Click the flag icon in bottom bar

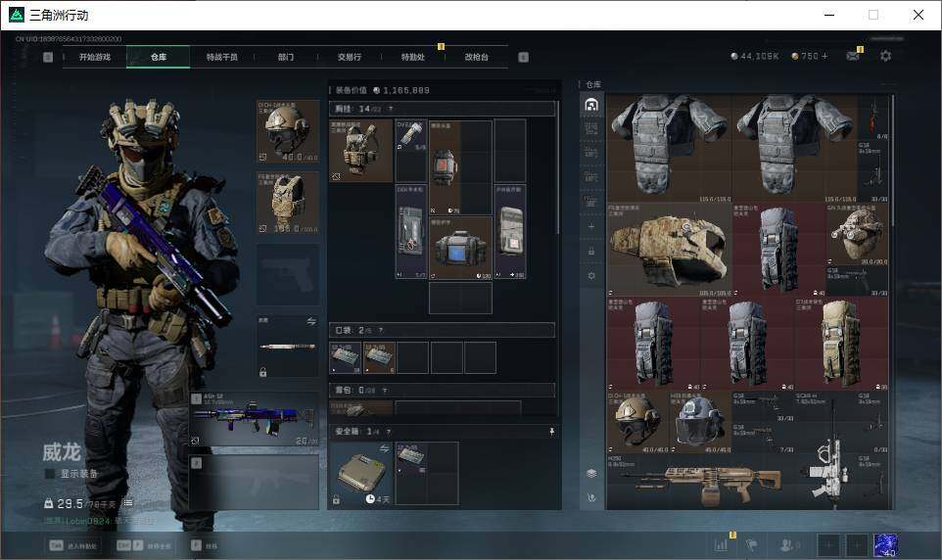tap(751, 545)
